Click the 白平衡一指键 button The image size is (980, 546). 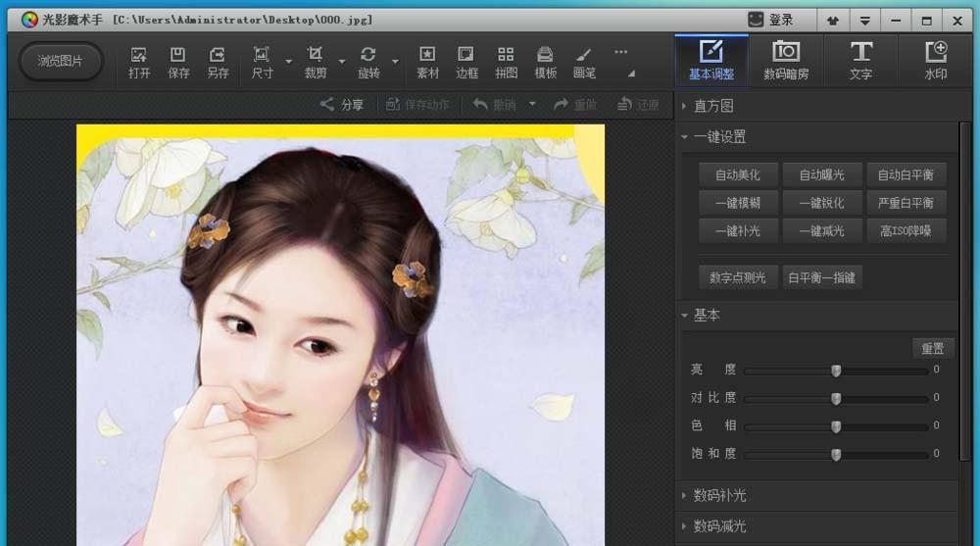click(822, 277)
